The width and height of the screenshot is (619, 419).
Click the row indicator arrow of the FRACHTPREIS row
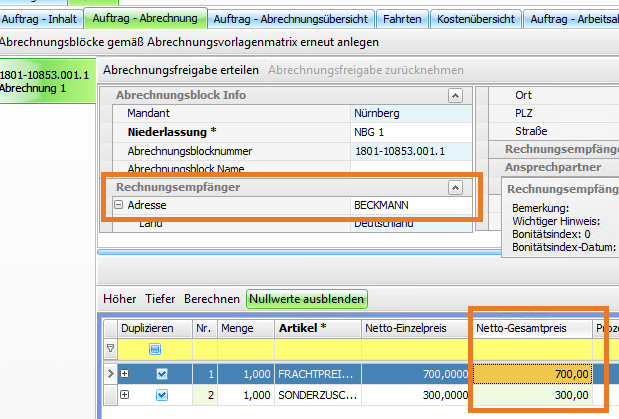tap(110, 373)
